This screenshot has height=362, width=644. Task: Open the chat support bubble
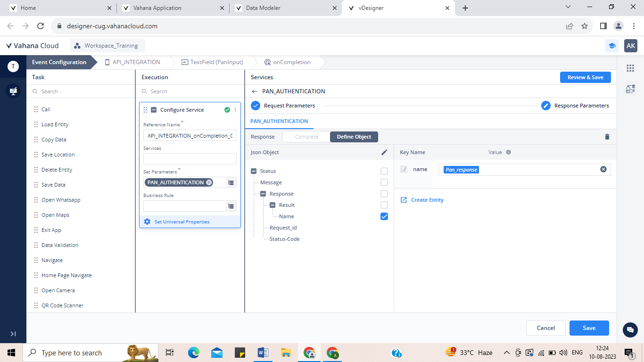click(x=630, y=330)
